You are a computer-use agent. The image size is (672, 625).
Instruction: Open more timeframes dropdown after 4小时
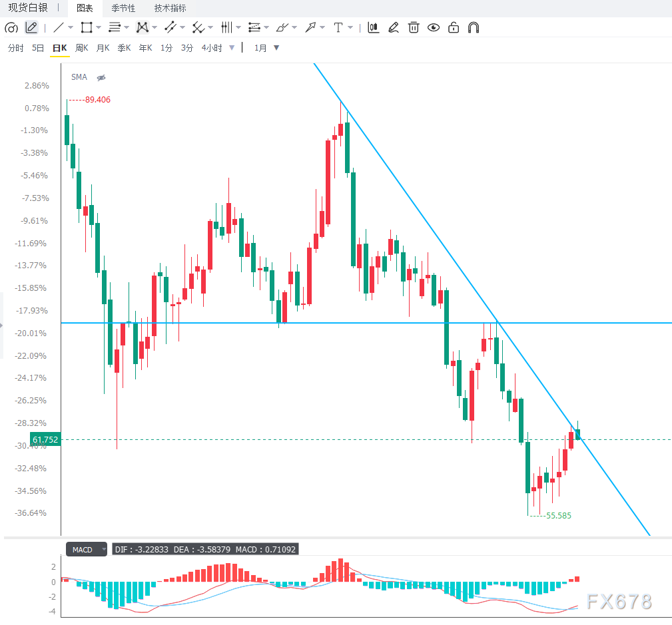point(232,47)
